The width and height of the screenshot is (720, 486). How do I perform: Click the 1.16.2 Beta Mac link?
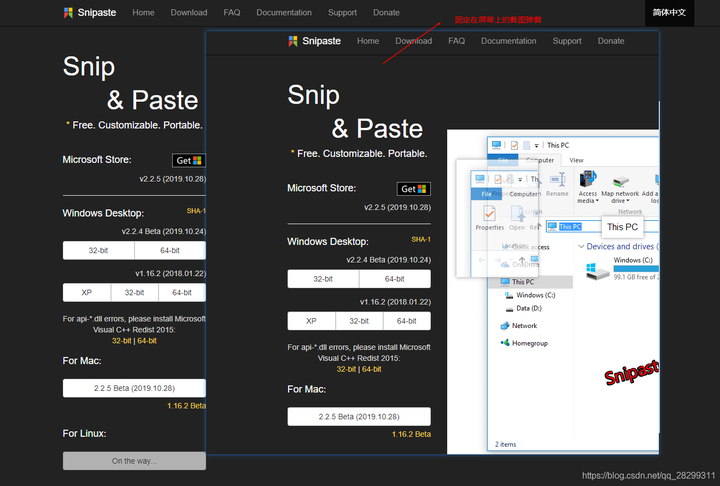pos(186,406)
